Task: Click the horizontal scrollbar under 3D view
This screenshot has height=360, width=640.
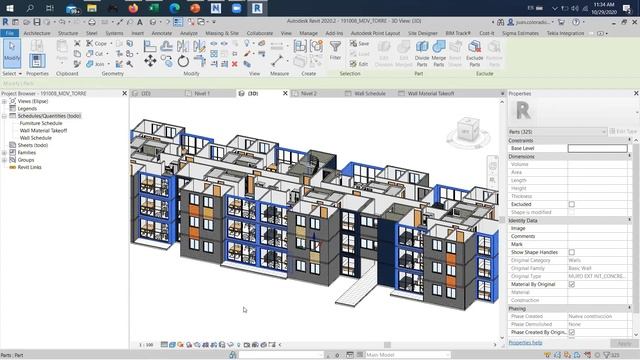Action: pos(387,345)
